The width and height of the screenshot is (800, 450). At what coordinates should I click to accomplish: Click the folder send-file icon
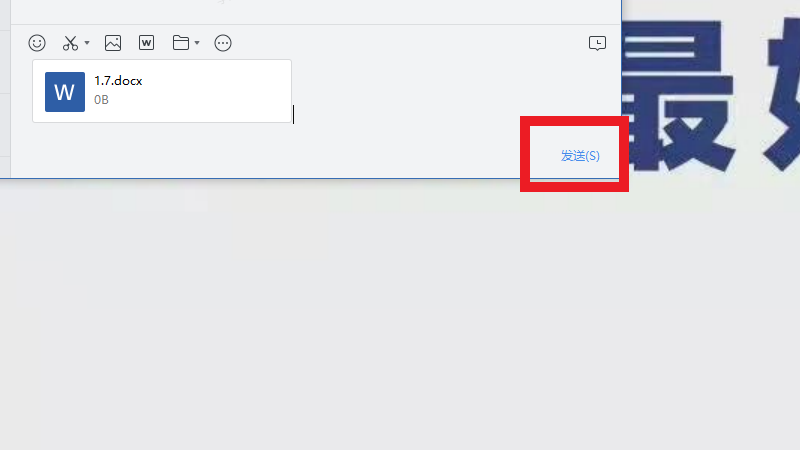(181, 43)
